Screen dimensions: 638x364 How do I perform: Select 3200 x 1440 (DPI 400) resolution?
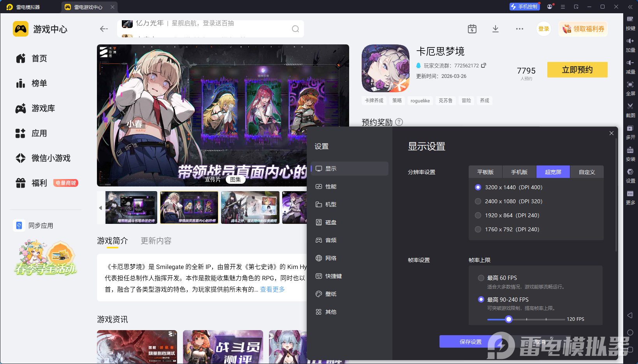pos(509,187)
